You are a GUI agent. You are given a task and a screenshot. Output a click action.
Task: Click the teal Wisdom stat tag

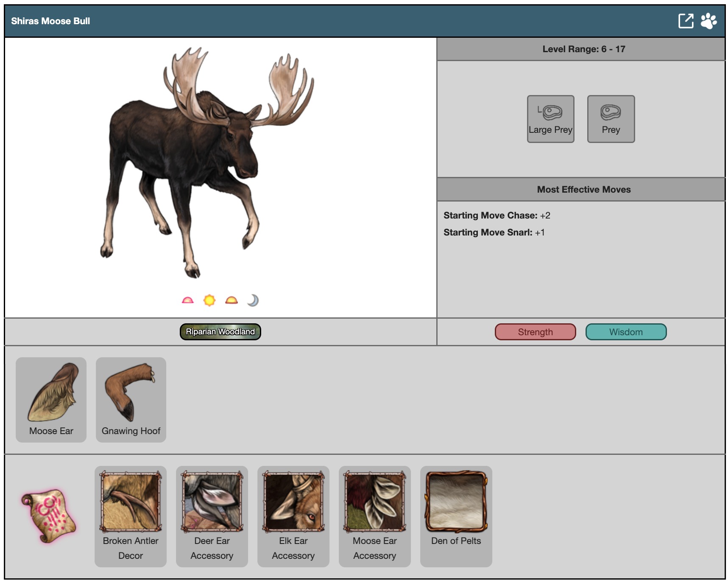click(x=626, y=332)
